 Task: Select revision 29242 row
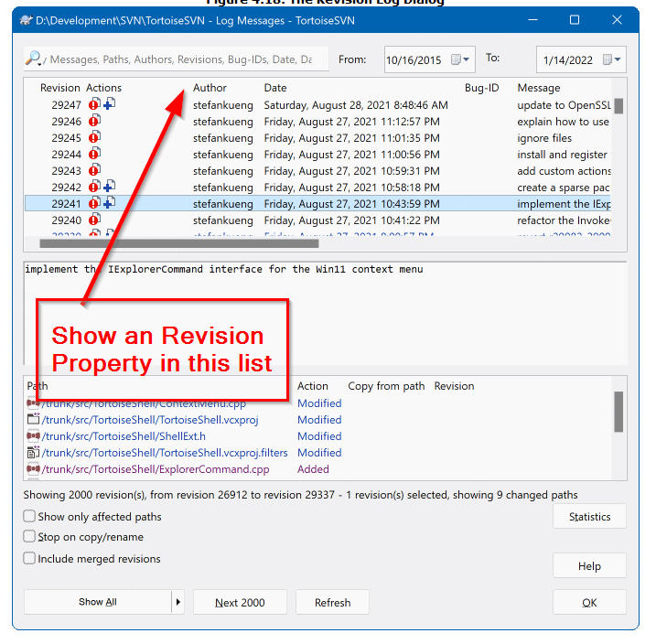pyautogui.click(x=318, y=187)
